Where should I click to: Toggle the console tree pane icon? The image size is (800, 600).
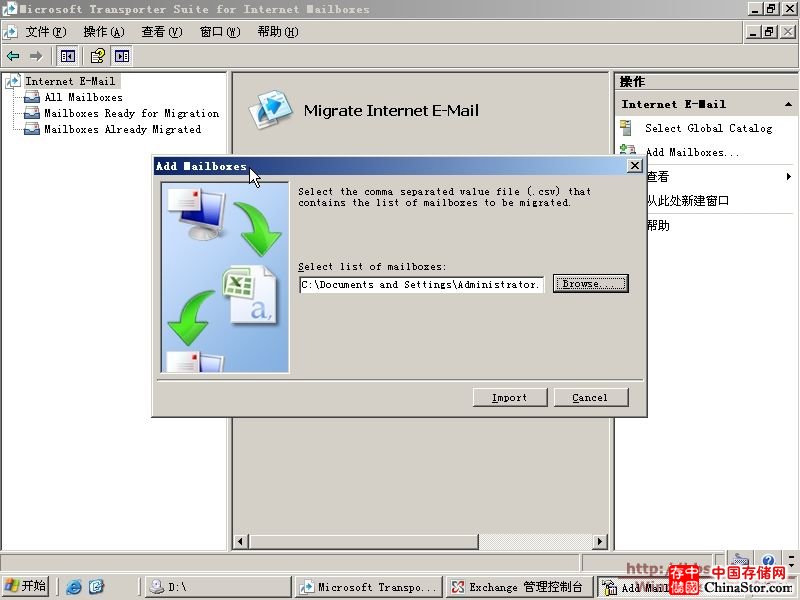tap(67, 56)
